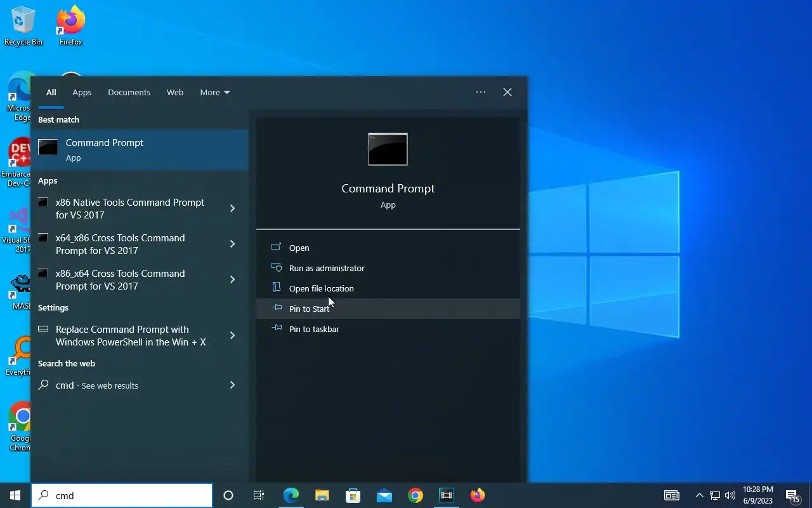Expand Replace Command Prompt setting arrow

pyautogui.click(x=232, y=335)
